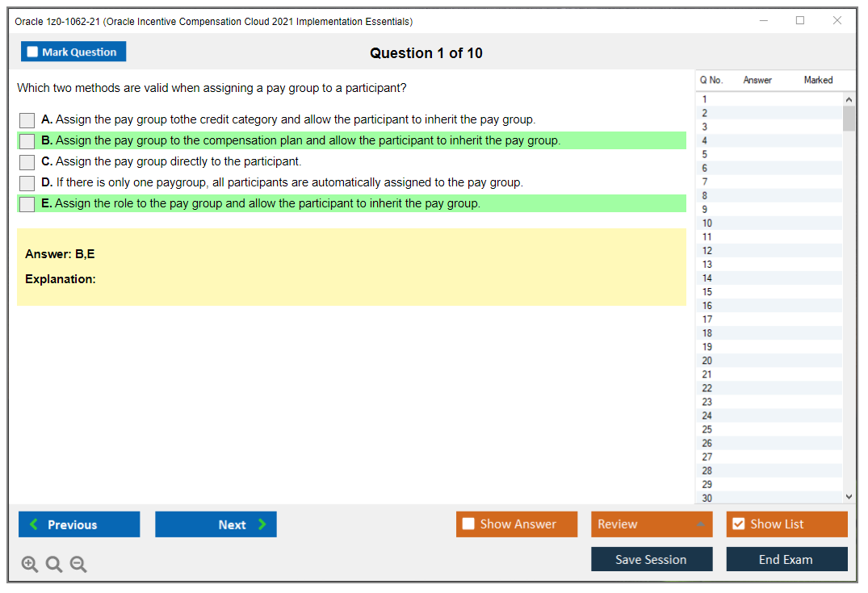Click the Answer column header

757,80
